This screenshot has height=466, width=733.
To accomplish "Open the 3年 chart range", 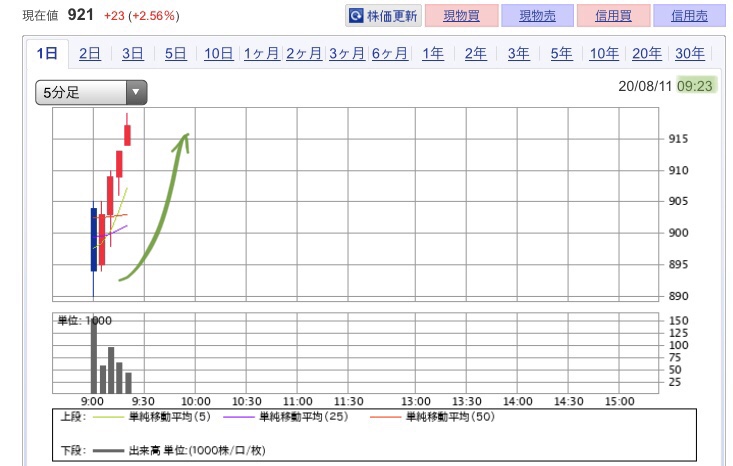I will tap(518, 53).
